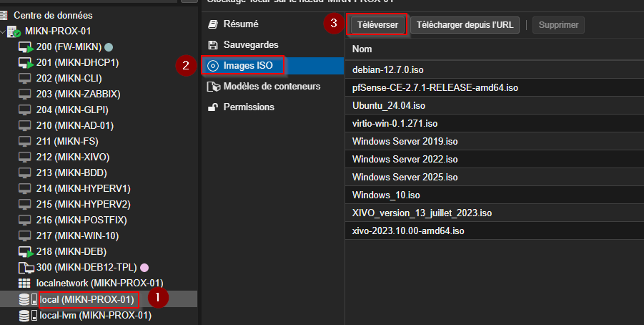Click the unlock icon next to Permissions
This screenshot has width=644, height=325.
point(213,107)
